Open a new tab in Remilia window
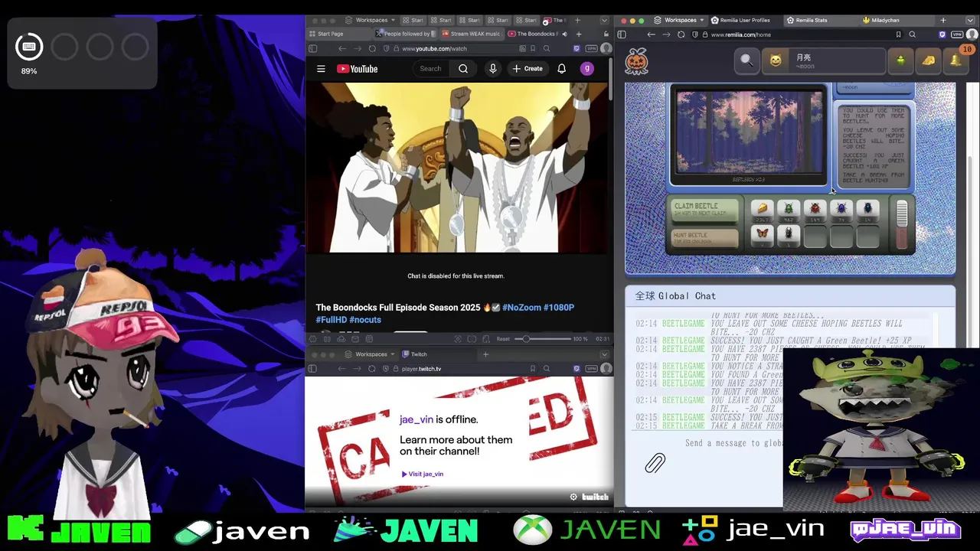 (943, 21)
